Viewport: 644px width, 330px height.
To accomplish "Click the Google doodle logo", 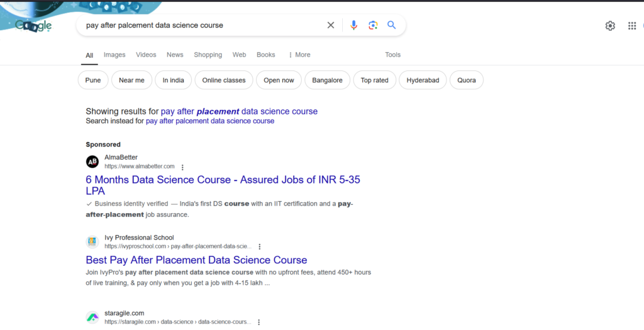I will pos(34,25).
